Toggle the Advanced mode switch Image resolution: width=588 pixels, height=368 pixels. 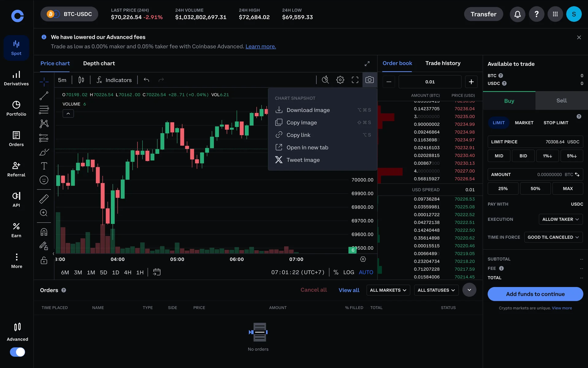click(17, 352)
